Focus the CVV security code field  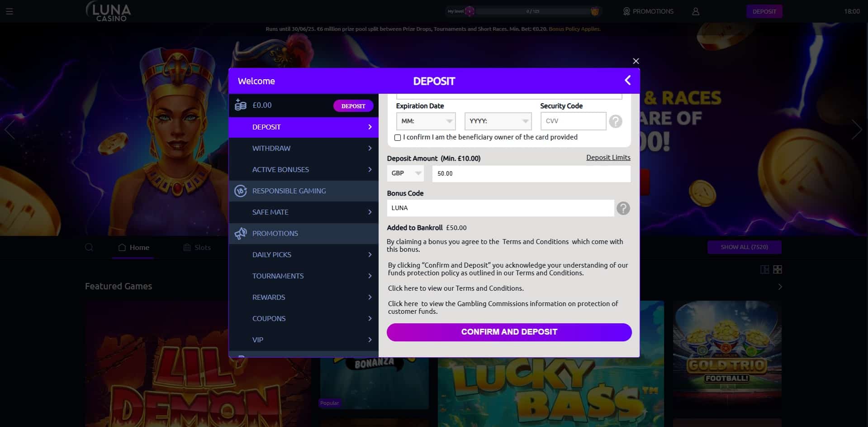(573, 121)
